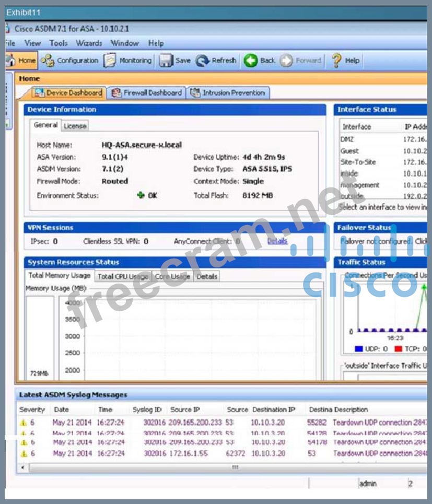432x504 pixels.
Task: Switch to the Intrusion Prevention tab
Action: click(228, 93)
